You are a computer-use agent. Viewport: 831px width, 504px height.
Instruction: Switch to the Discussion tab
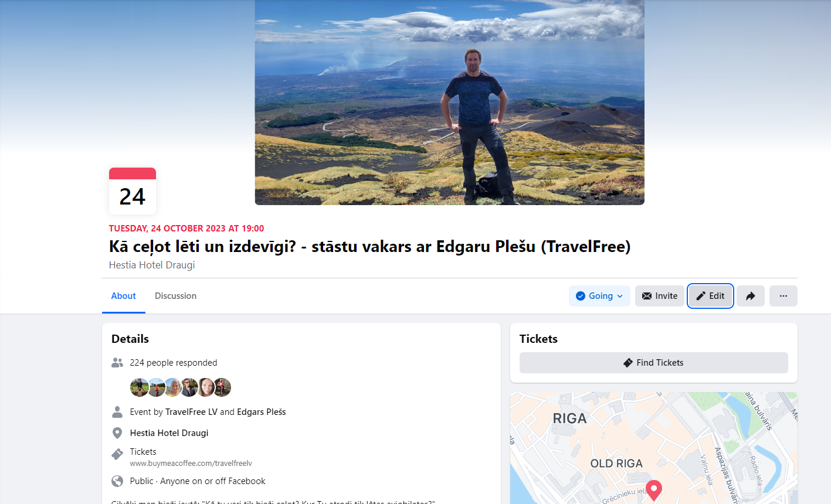tap(175, 296)
